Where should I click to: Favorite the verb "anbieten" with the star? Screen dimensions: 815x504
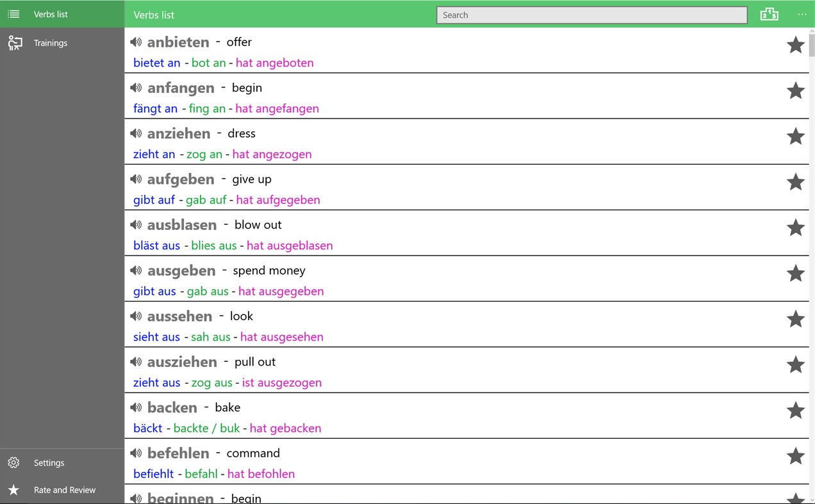click(795, 45)
